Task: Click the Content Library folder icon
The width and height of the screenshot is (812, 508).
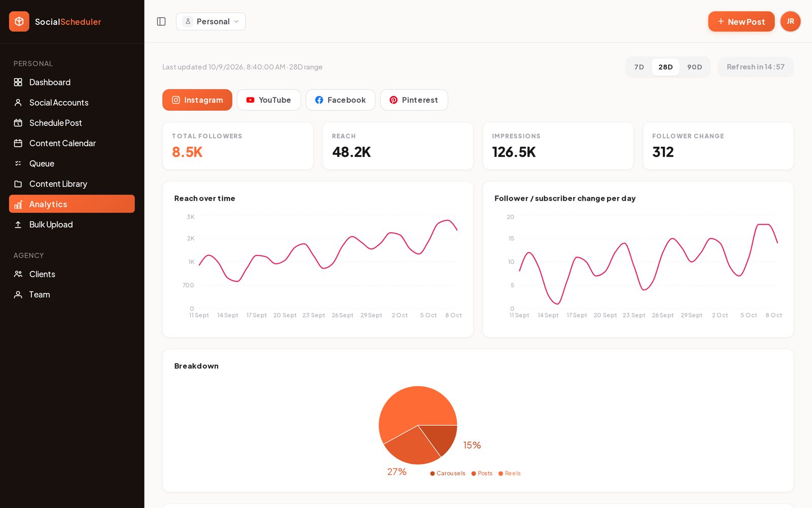Action: point(18,184)
